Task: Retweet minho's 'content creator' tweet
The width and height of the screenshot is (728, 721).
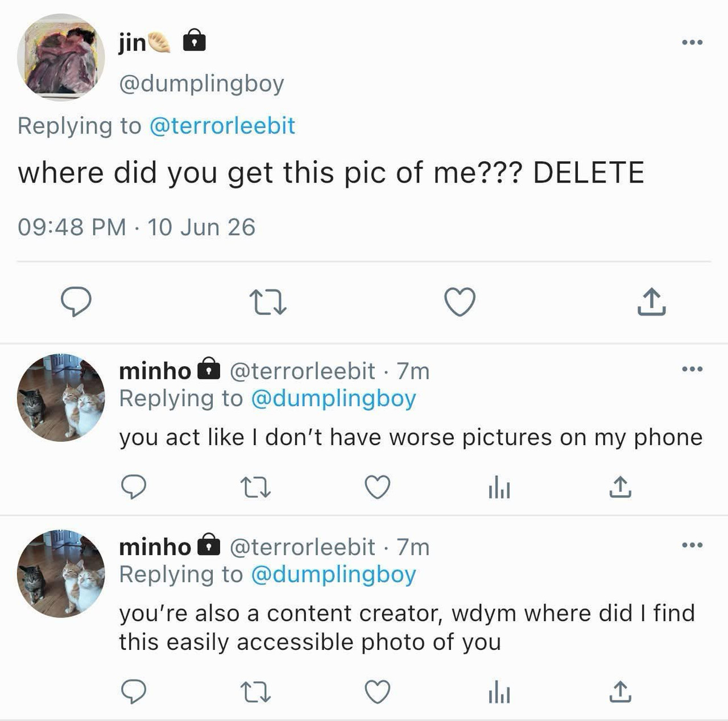Action: (x=255, y=693)
